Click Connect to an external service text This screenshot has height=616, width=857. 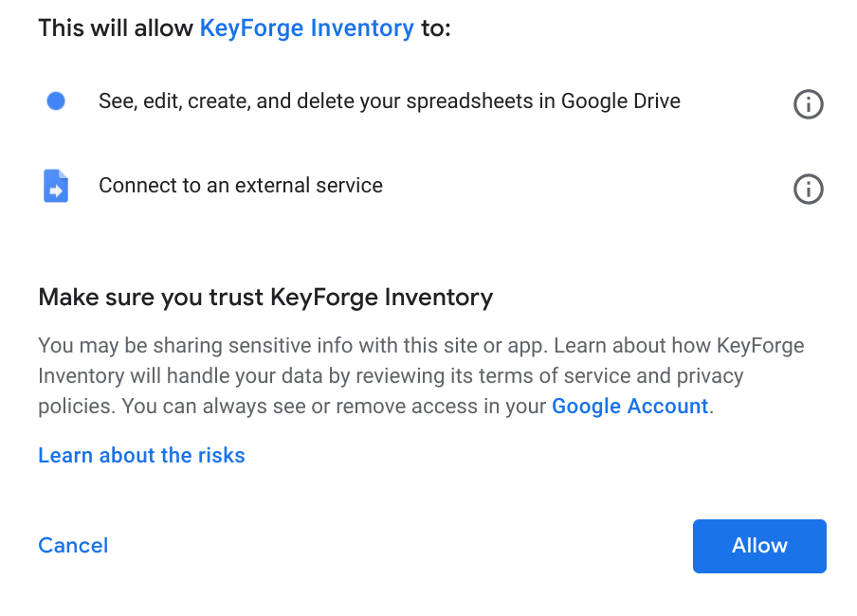click(x=240, y=186)
